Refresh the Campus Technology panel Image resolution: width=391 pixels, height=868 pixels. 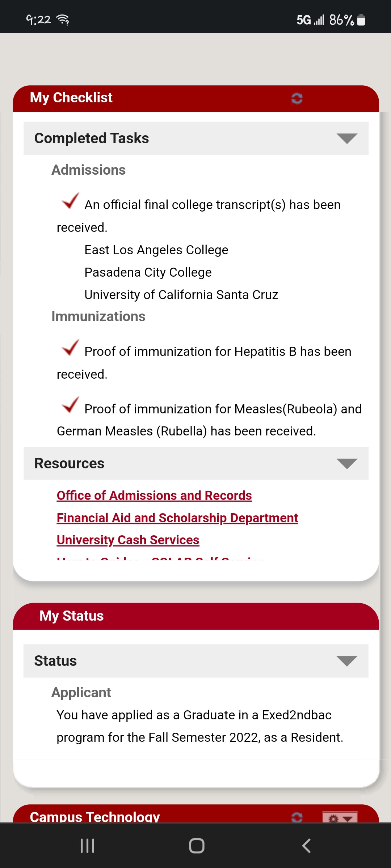(297, 817)
